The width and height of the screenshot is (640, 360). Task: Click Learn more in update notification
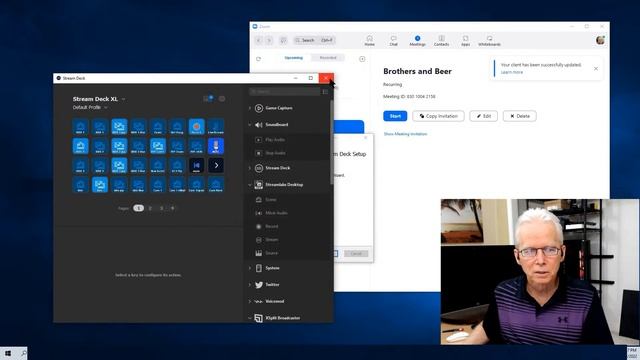[512, 72]
